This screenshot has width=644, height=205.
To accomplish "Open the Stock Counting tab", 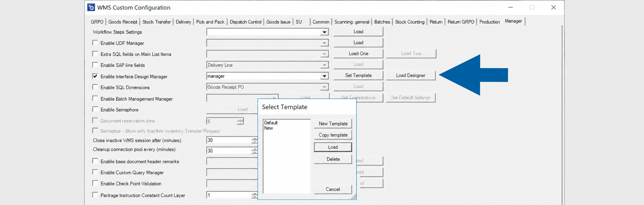I will point(410,22).
